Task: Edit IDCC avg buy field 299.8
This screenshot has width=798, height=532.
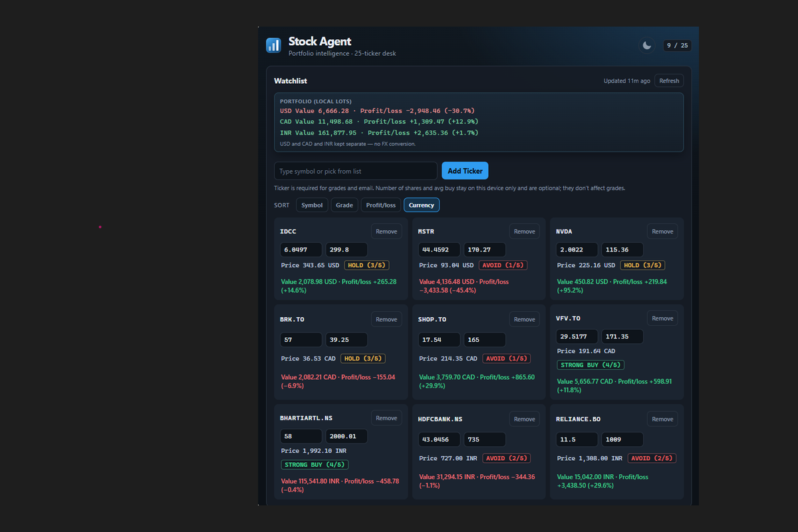Action: click(x=346, y=250)
